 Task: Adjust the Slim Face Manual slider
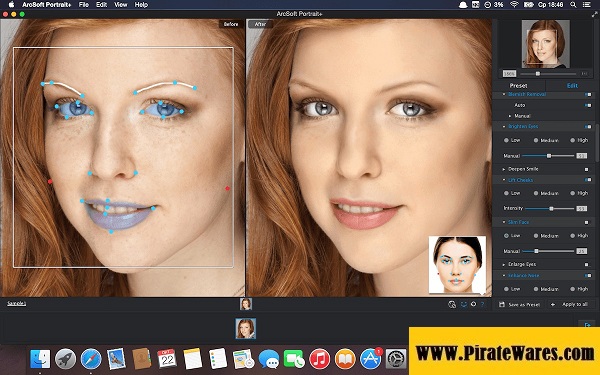536,251
